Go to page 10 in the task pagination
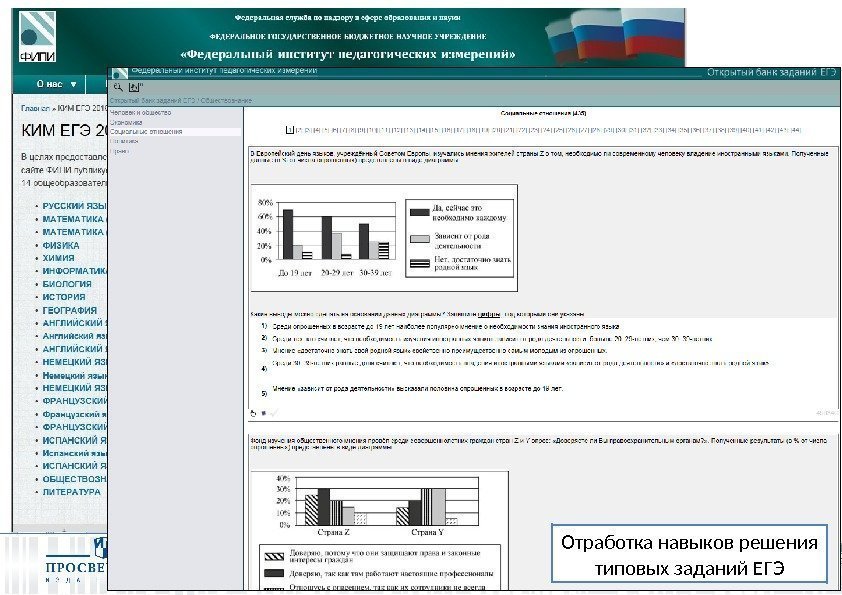Screen dimensions: 842x595 (372, 130)
